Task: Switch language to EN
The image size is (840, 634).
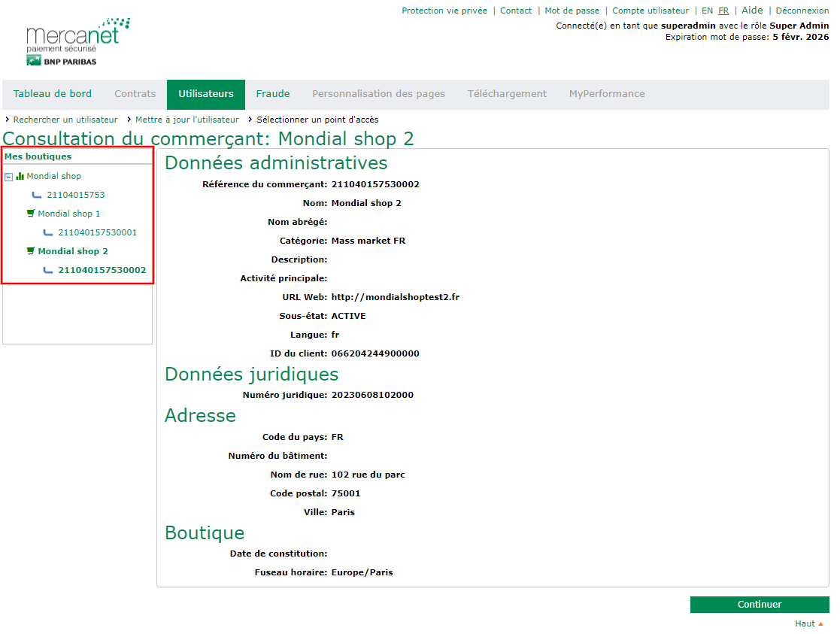Action: (x=707, y=11)
